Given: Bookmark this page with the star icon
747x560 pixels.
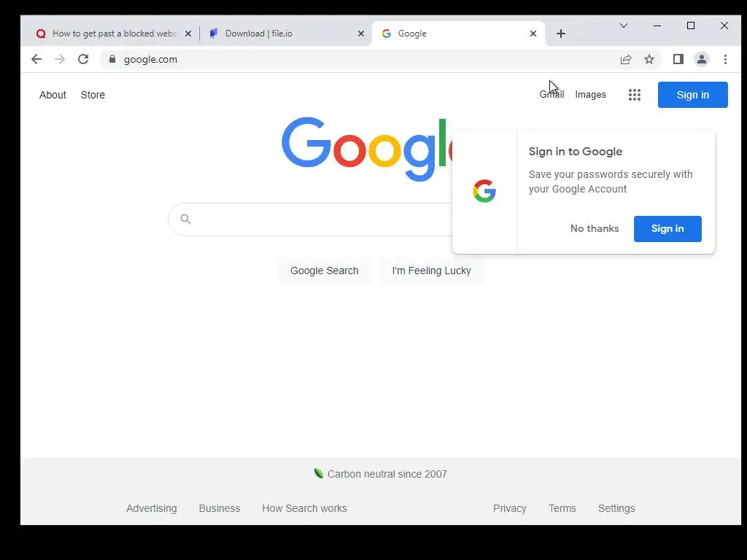Looking at the screenshot, I should pyautogui.click(x=649, y=60).
